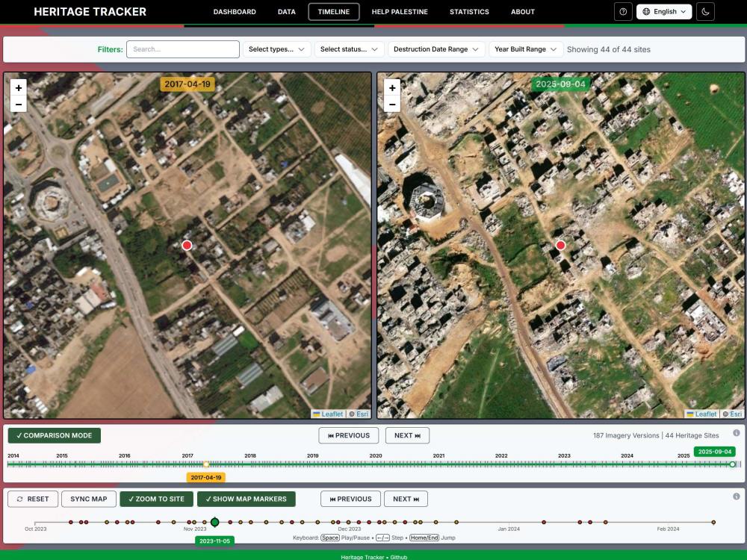Screen dimensions: 747x560
Task: Click the last event dot near Feb 2024
Action: (x=713, y=523)
